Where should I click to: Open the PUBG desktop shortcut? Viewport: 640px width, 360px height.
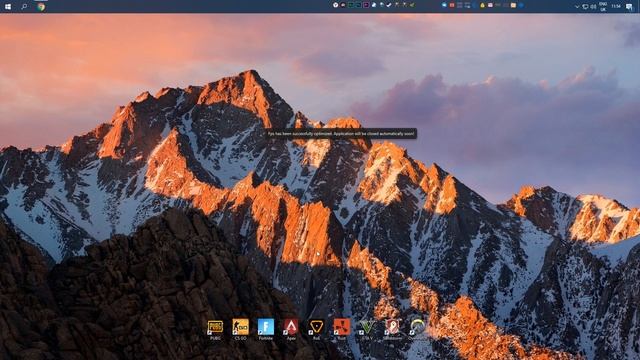tap(215, 329)
